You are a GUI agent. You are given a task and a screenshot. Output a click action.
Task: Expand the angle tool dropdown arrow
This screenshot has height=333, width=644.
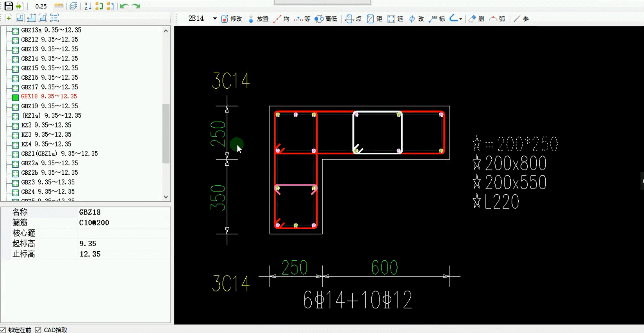pyautogui.click(x=461, y=19)
